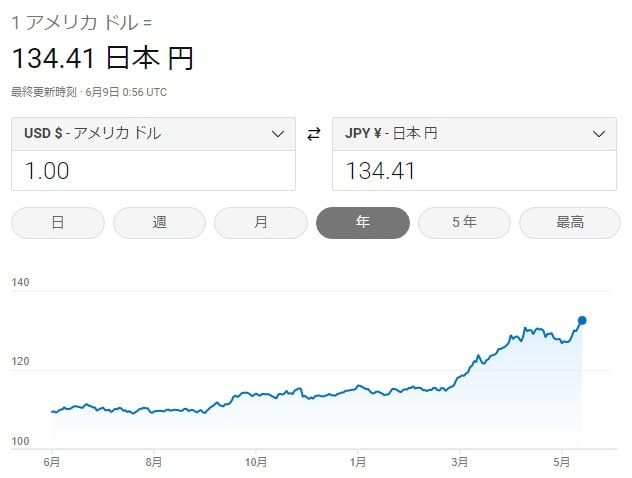Switch chart to 5年 range
This screenshot has height=478, width=632.
pos(464,223)
